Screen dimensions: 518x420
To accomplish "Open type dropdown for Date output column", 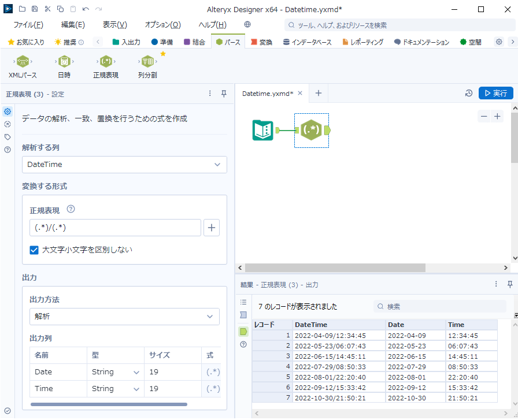I will click(x=136, y=373).
